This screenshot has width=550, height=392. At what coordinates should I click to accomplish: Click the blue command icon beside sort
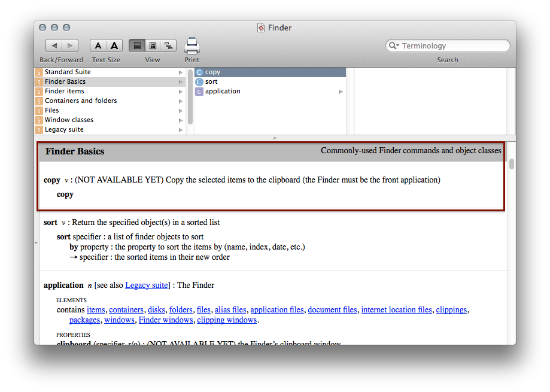199,82
